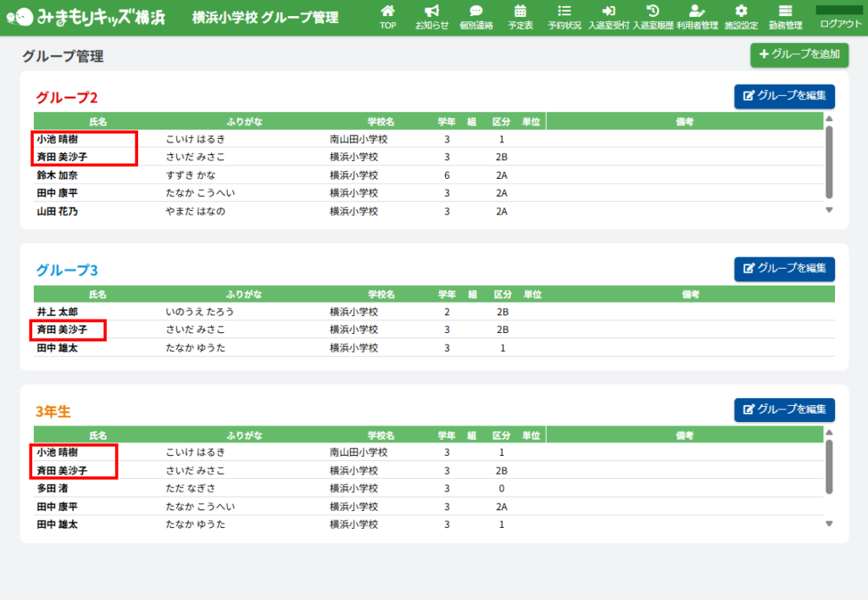The image size is (868, 600).
Task: Edit グループ2 with its グループを編集 button
Action: click(x=784, y=96)
